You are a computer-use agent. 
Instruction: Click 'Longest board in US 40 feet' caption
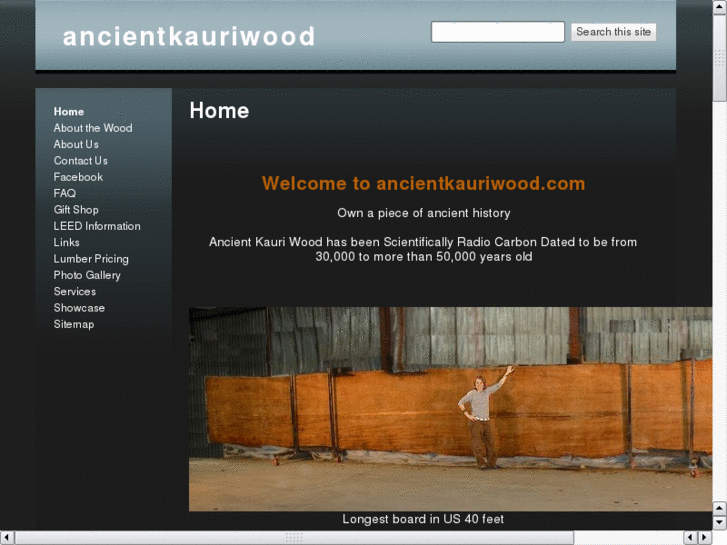pyautogui.click(x=423, y=519)
